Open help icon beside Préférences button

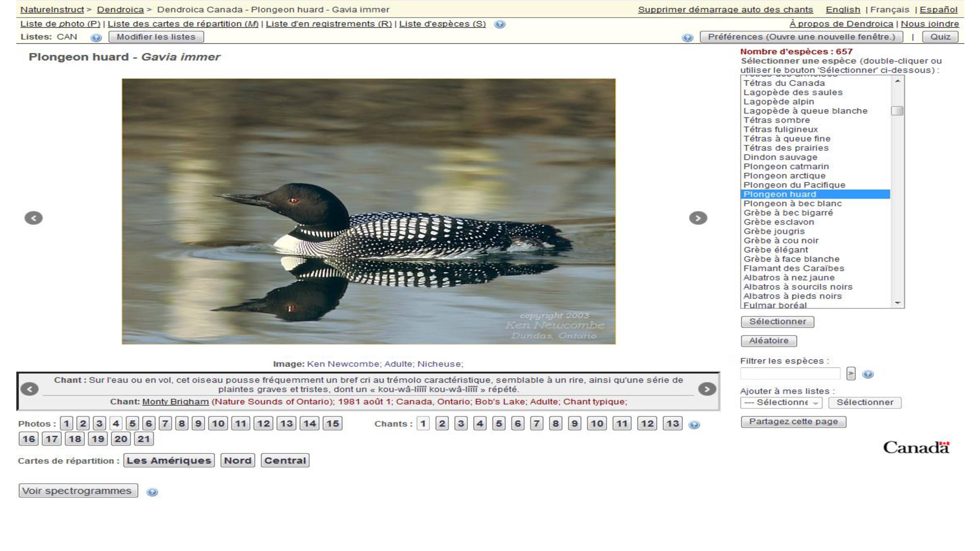point(687,37)
